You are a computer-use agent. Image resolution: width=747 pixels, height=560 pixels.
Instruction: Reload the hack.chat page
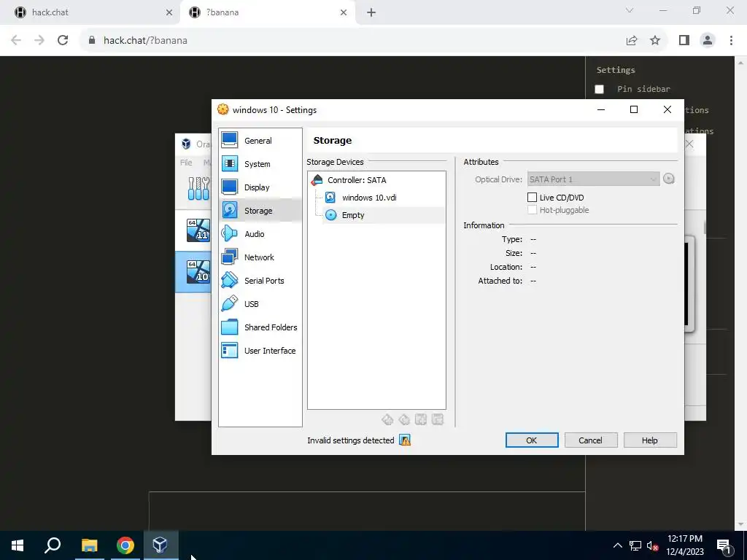(63, 41)
